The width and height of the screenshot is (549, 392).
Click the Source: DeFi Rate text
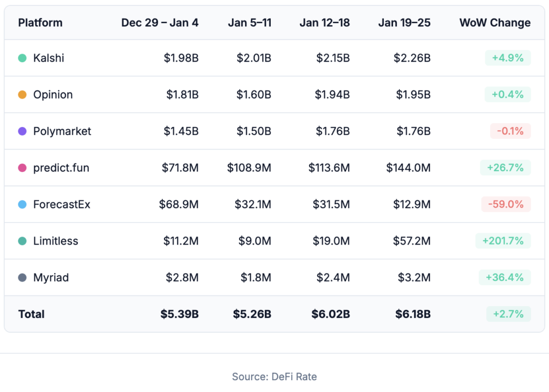click(x=274, y=377)
